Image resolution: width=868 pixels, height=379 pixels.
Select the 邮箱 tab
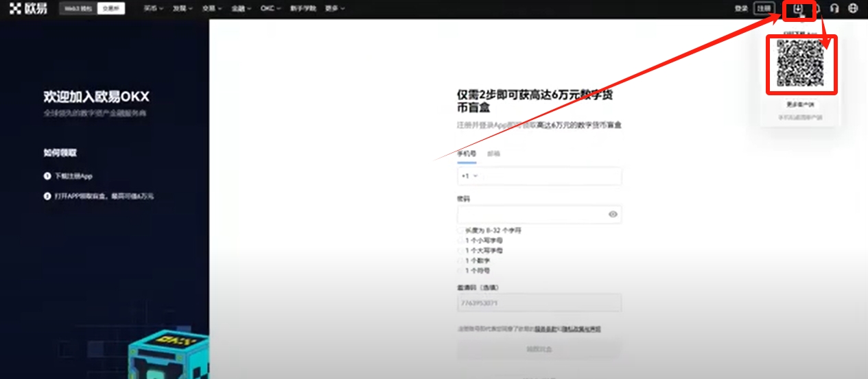pyautogui.click(x=493, y=154)
